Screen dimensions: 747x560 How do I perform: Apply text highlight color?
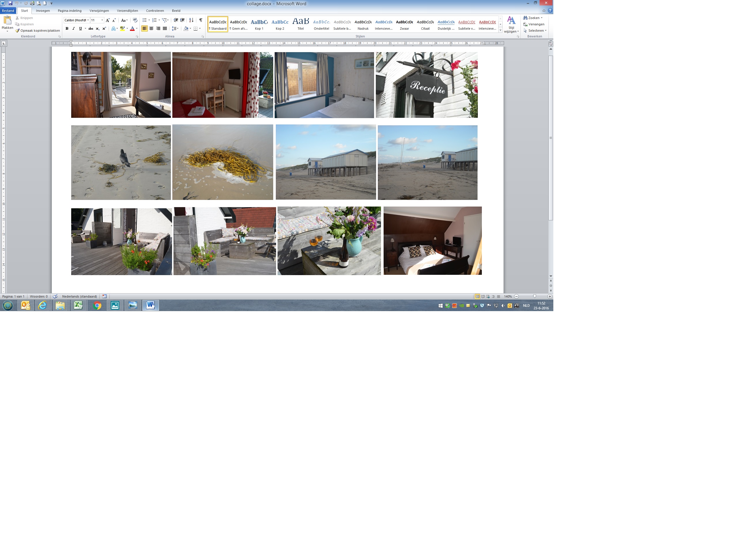[x=122, y=29]
